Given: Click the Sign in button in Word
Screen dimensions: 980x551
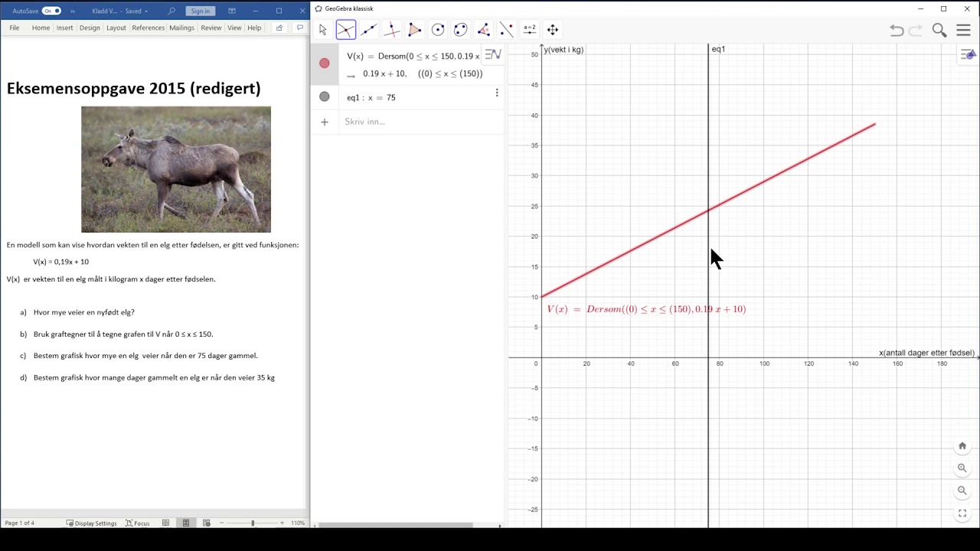Looking at the screenshot, I should 201,11.
